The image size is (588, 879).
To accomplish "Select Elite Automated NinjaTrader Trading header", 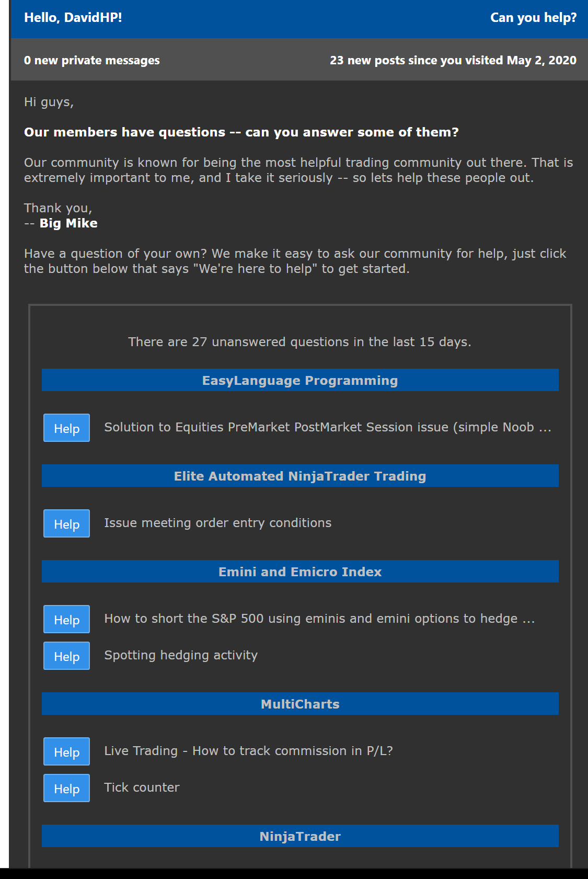I will [300, 476].
